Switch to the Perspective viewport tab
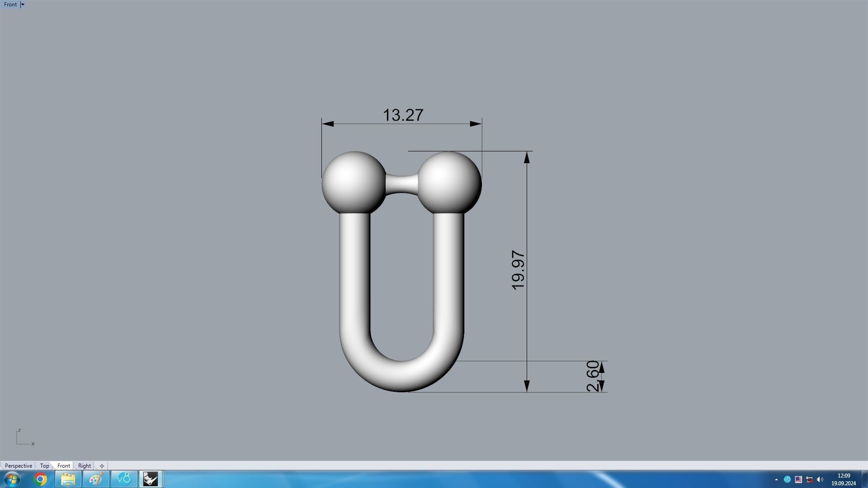This screenshot has width=868, height=488. (19, 466)
